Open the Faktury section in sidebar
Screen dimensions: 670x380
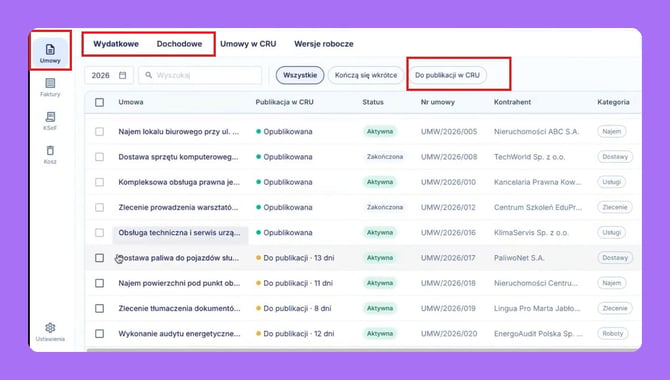pyautogui.click(x=50, y=87)
